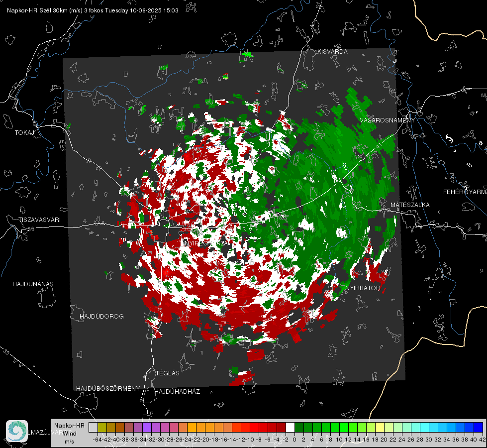Click the Napkor-HR legend title
Viewport: 487px width, 448px height.
[x=69, y=425]
